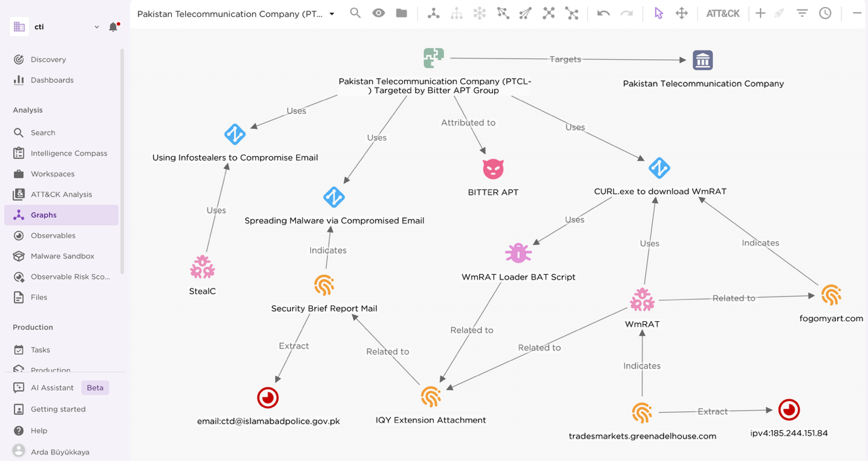
Task: Click the WmRAT Loader BAT Script bug node
Action: (x=518, y=253)
